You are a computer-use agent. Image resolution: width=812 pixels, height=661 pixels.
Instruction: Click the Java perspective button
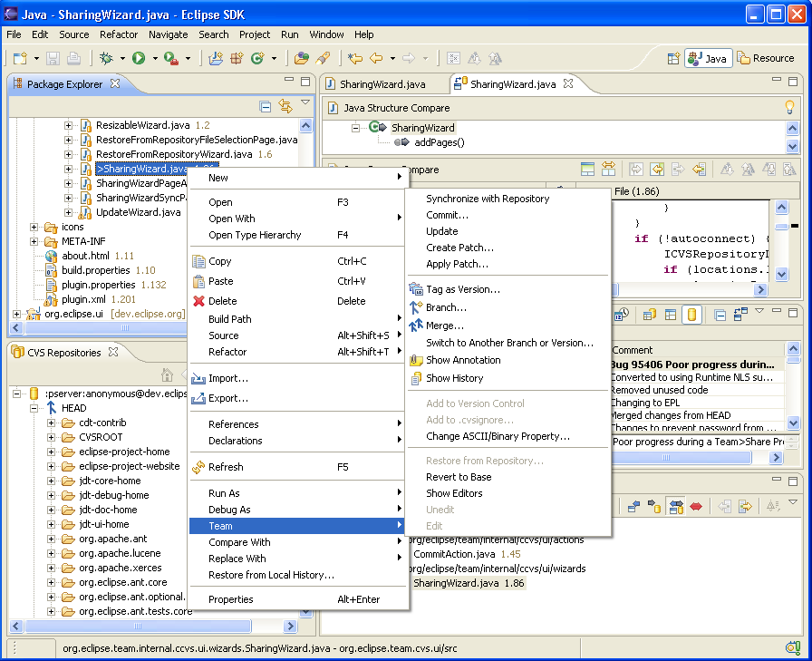coord(708,59)
